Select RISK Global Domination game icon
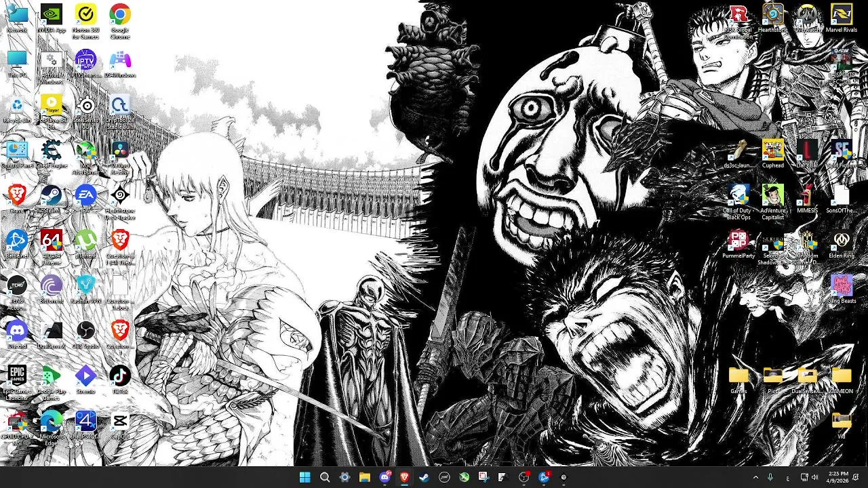The image size is (868, 488). 738,22
